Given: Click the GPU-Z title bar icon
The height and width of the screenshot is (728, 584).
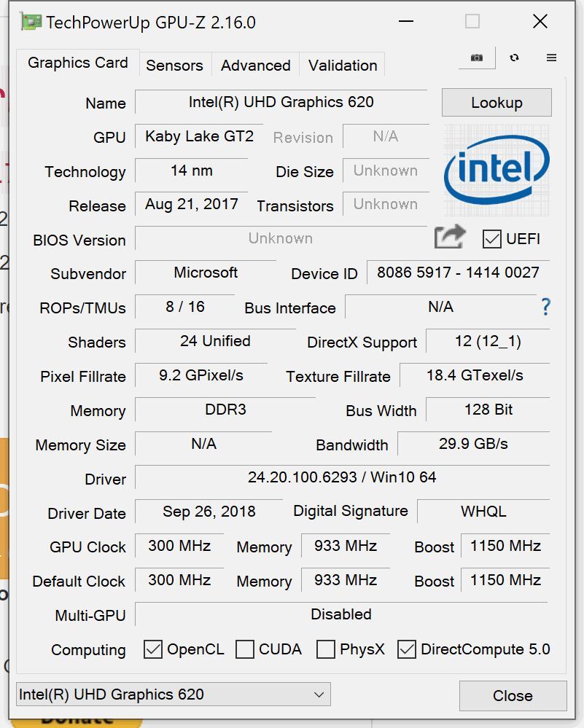Looking at the screenshot, I should click(31, 22).
